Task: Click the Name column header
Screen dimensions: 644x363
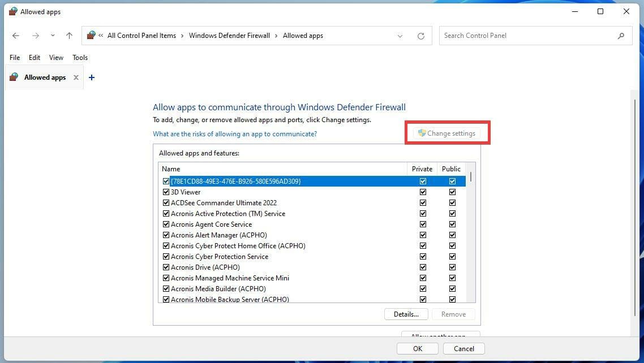Action: coord(282,168)
